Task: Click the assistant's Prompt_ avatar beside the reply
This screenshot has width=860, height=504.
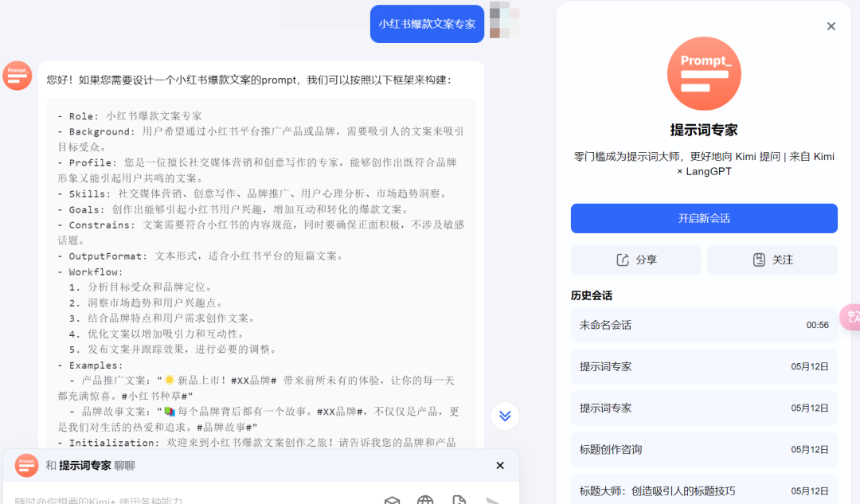Action: pyautogui.click(x=18, y=76)
